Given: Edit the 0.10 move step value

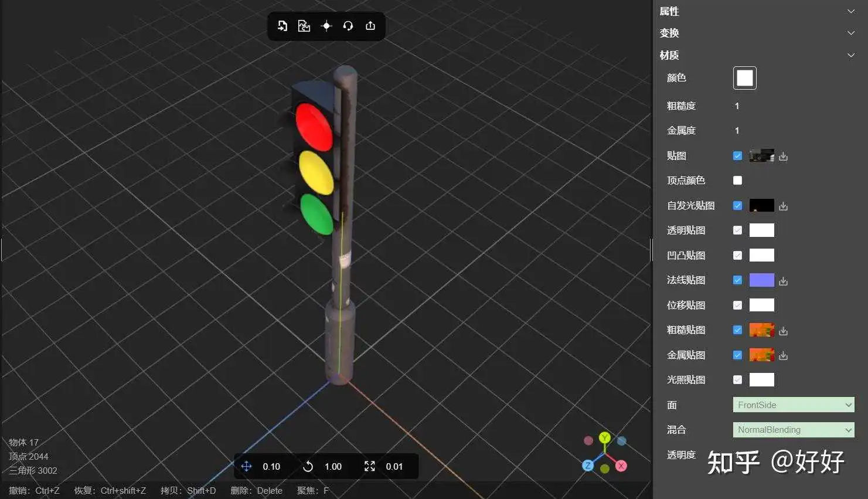Looking at the screenshot, I should [271, 467].
